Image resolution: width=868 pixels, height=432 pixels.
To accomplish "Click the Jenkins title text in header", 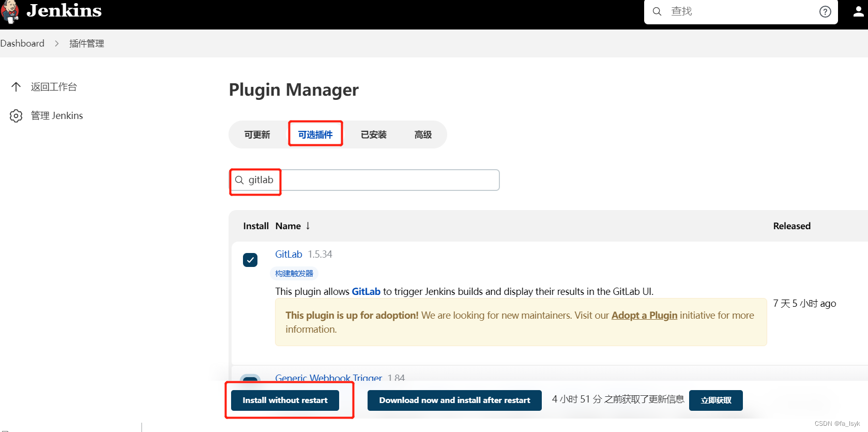I will tap(64, 10).
